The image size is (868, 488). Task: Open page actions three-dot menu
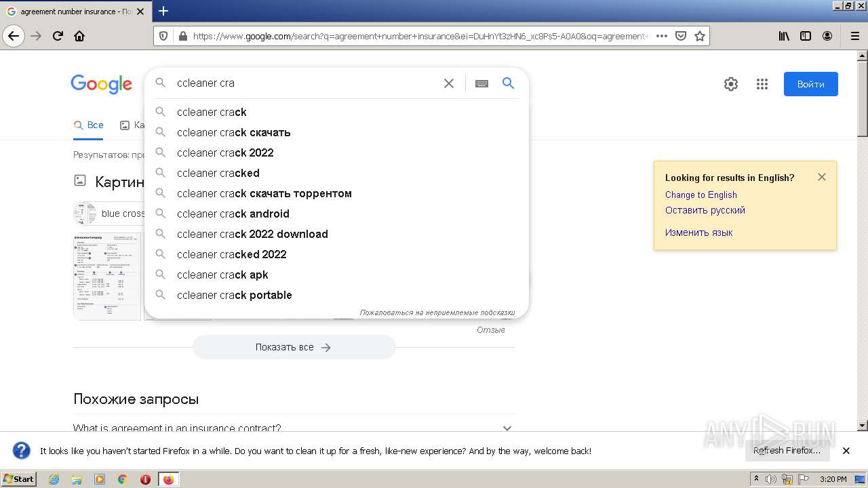click(x=662, y=36)
